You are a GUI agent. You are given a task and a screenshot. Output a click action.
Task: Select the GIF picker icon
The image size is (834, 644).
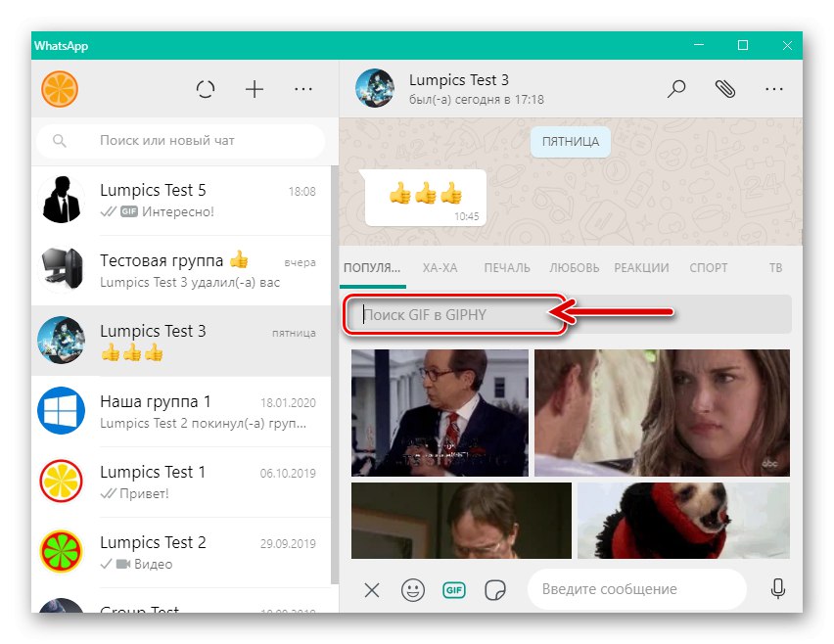pyautogui.click(x=453, y=589)
